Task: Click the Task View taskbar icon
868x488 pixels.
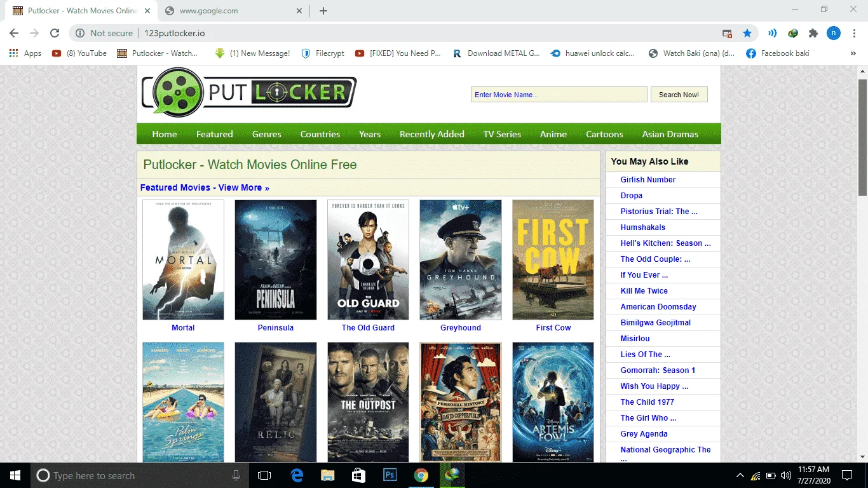Action: (x=264, y=475)
